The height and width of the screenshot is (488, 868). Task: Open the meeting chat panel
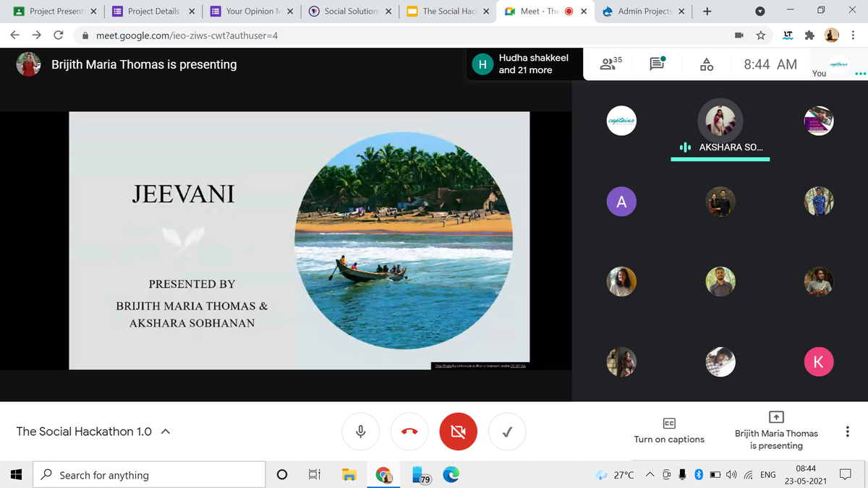pos(657,64)
